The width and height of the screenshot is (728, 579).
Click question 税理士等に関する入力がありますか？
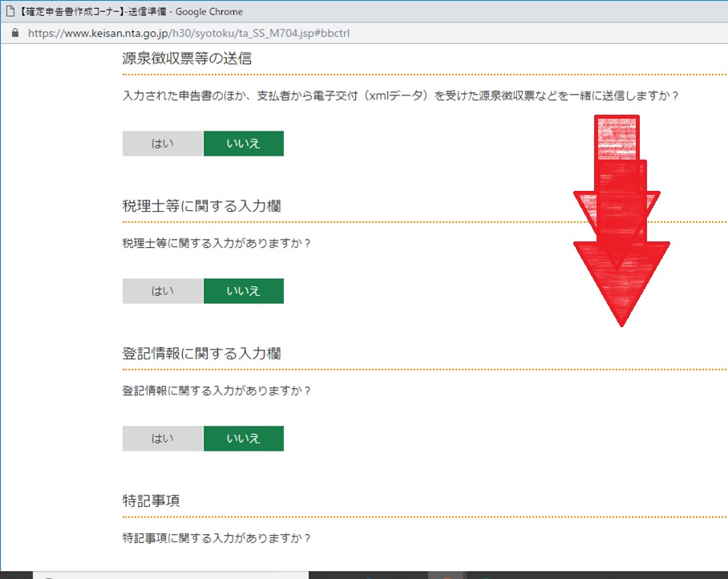click(216, 243)
